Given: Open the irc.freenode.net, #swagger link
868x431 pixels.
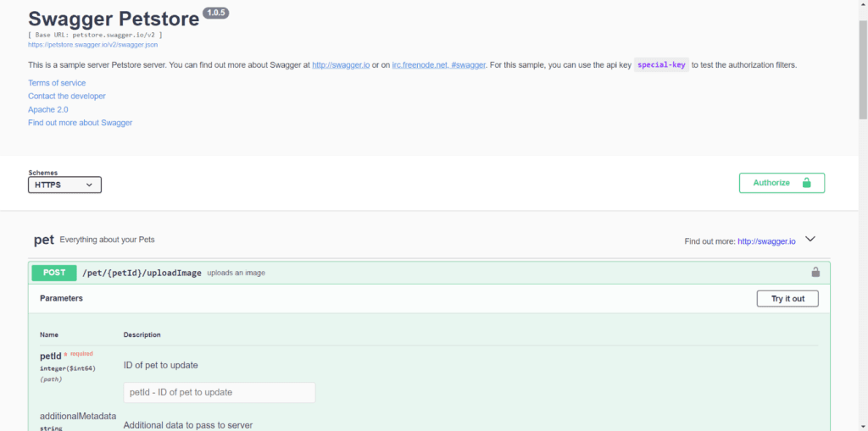Looking at the screenshot, I should [438, 65].
